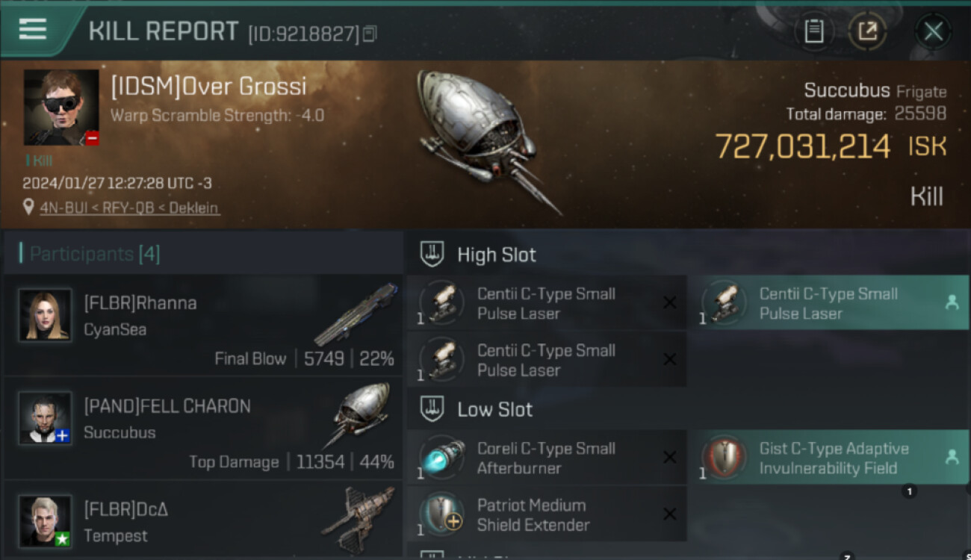
Task: Open Over Grossi's pilot portrait
Action: 61,107
